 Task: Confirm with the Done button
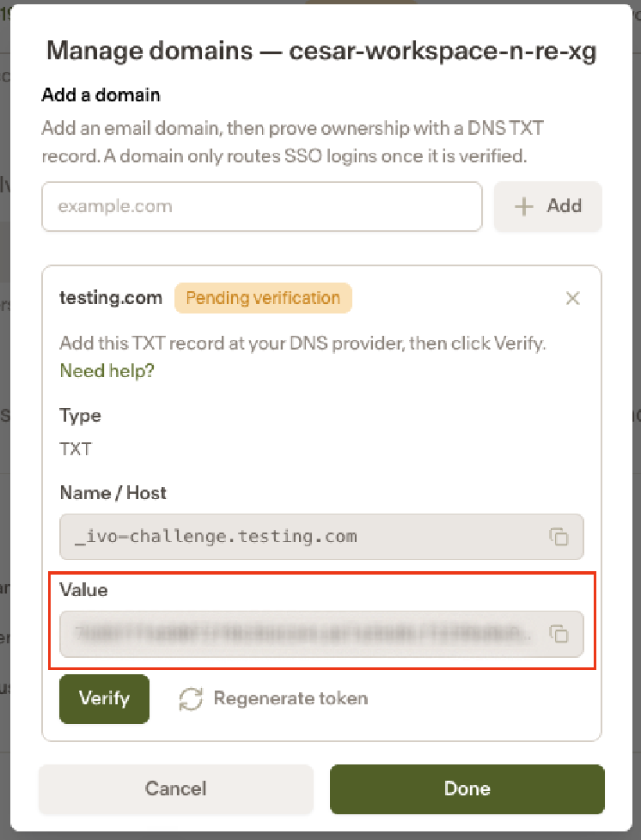467,788
